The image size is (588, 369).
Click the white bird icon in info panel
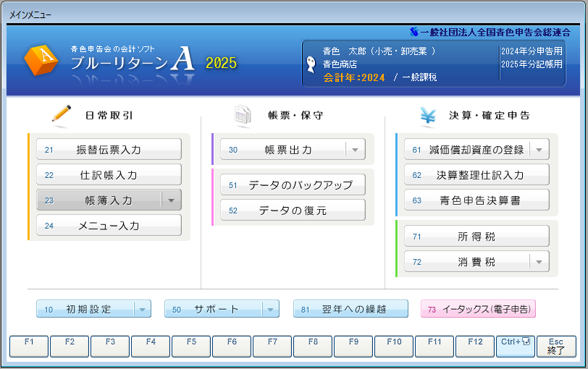311,64
